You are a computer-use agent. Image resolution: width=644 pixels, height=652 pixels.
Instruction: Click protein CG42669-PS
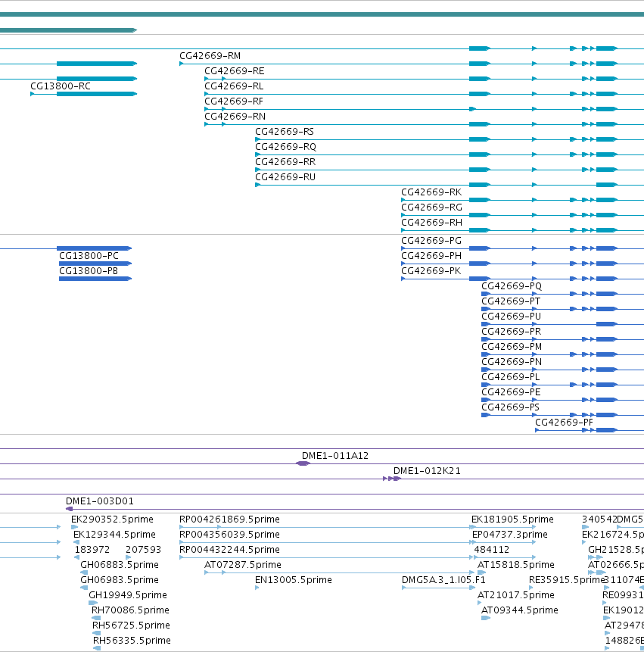tap(510, 407)
